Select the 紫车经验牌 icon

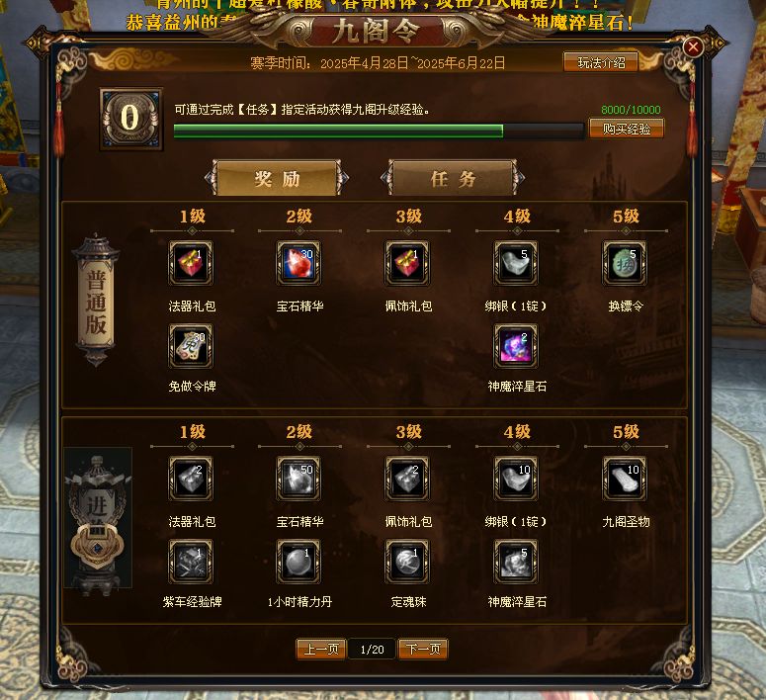click(x=191, y=562)
